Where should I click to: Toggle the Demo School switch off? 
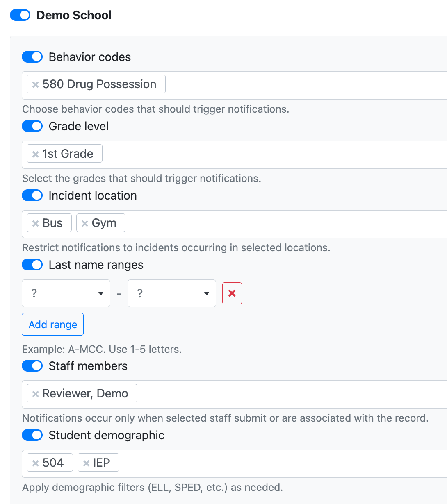pyautogui.click(x=20, y=15)
